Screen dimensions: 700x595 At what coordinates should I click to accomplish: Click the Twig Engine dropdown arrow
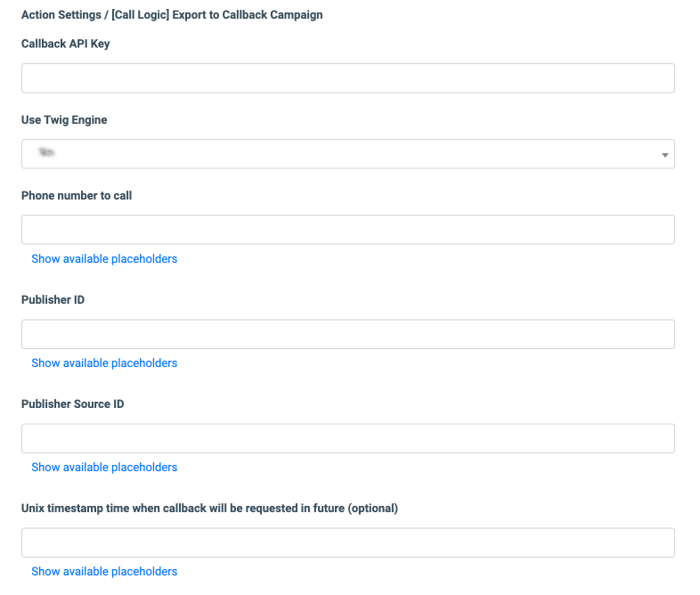click(664, 155)
